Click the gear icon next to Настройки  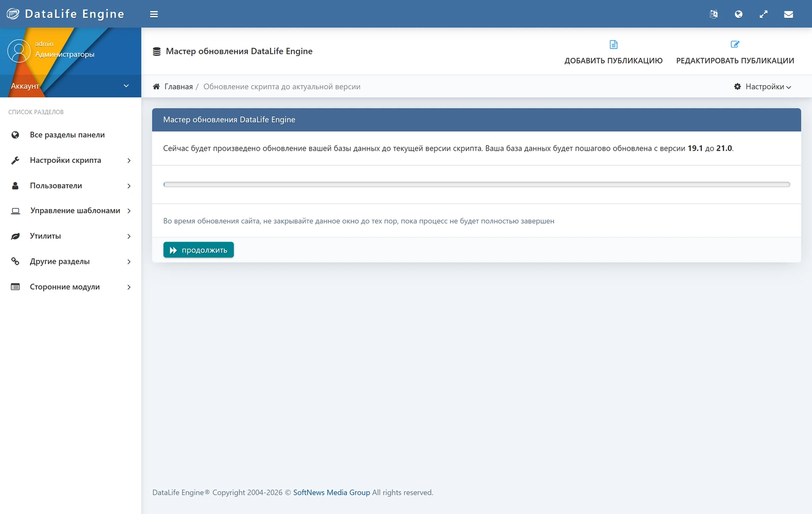tap(737, 87)
